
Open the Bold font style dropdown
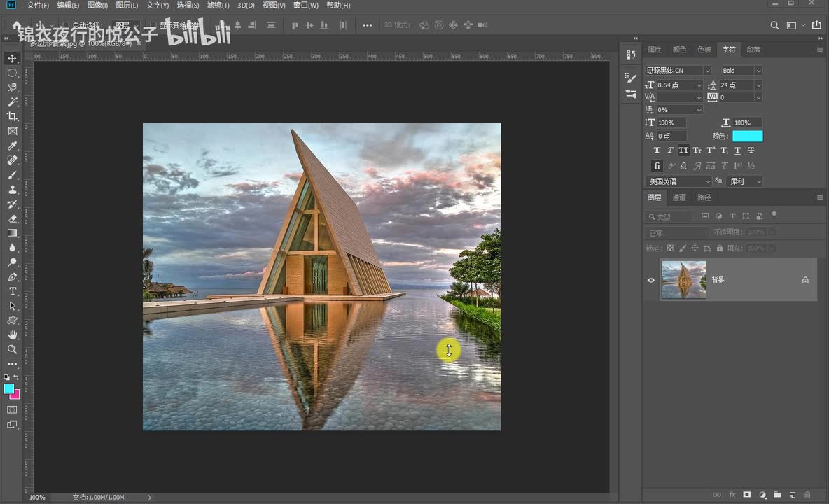[758, 71]
